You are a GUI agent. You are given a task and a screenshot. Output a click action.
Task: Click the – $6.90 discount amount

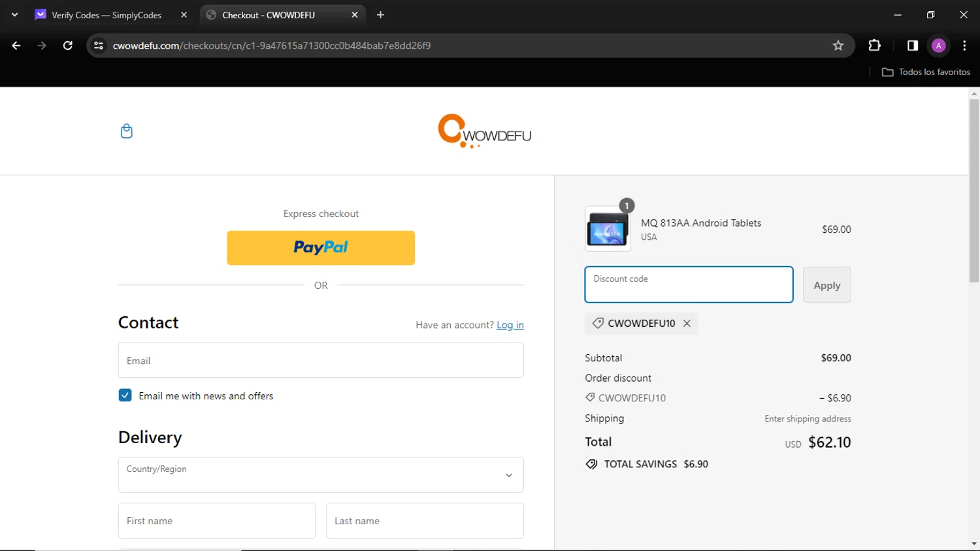tap(835, 398)
